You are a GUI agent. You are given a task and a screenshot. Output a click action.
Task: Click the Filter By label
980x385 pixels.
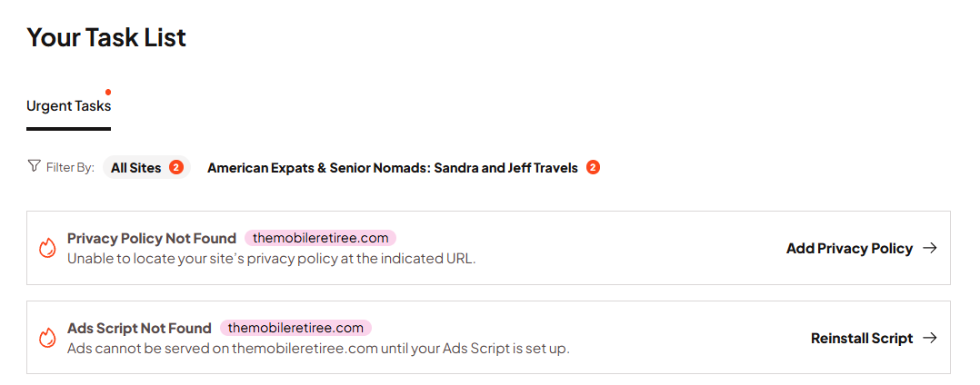tap(70, 168)
